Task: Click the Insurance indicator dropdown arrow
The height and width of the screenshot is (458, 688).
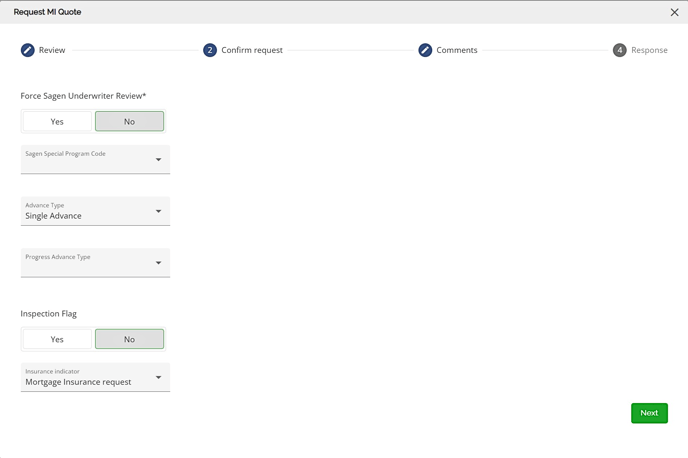Action: (x=158, y=377)
